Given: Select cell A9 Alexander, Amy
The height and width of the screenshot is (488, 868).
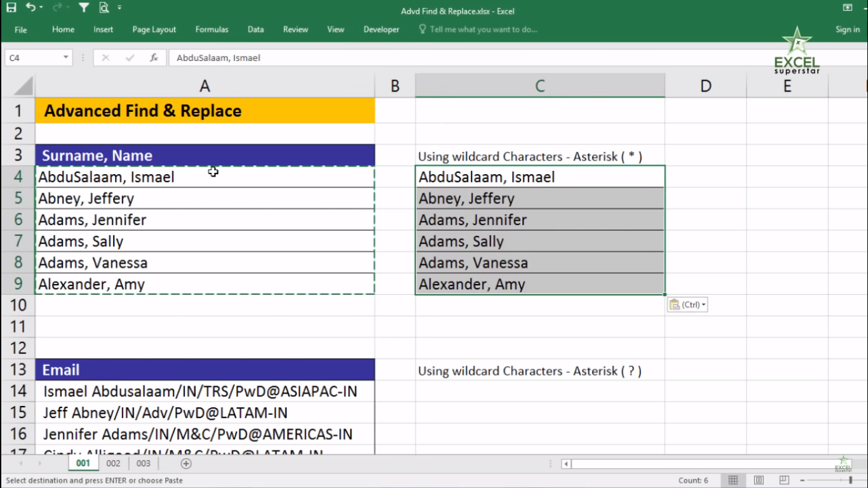Looking at the screenshot, I should tap(205, 284).
